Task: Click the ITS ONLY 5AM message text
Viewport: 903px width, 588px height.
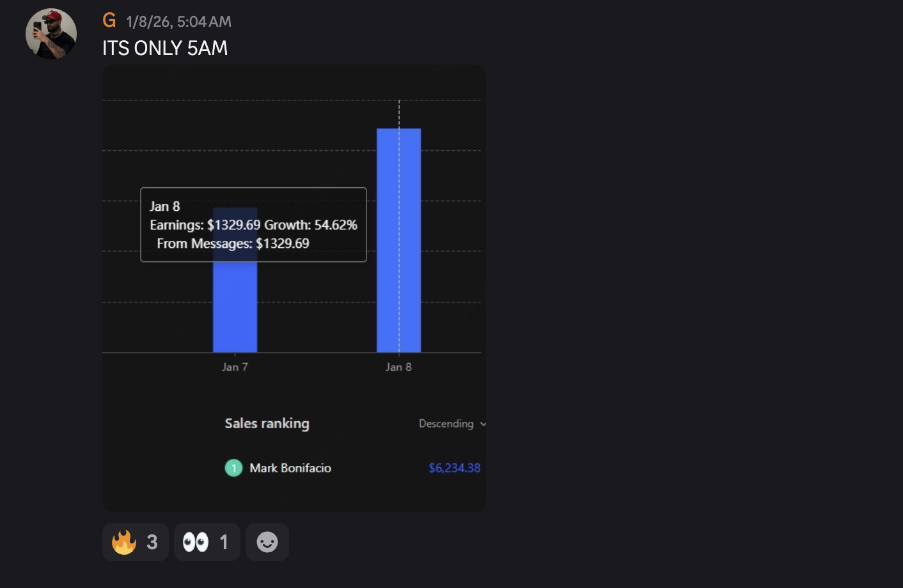Action: pos(165,48)
